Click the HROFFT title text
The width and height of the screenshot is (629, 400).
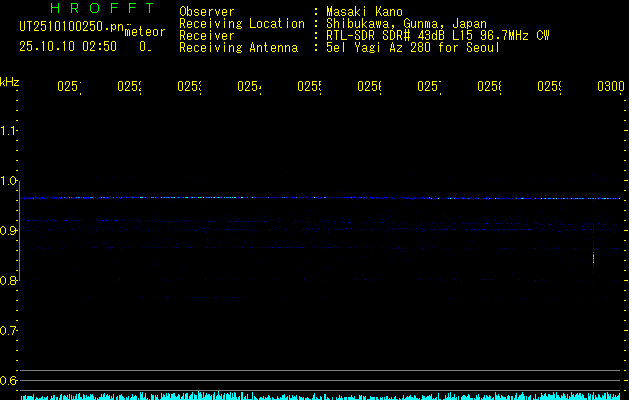pyautogui.click(x=87, y=9)
